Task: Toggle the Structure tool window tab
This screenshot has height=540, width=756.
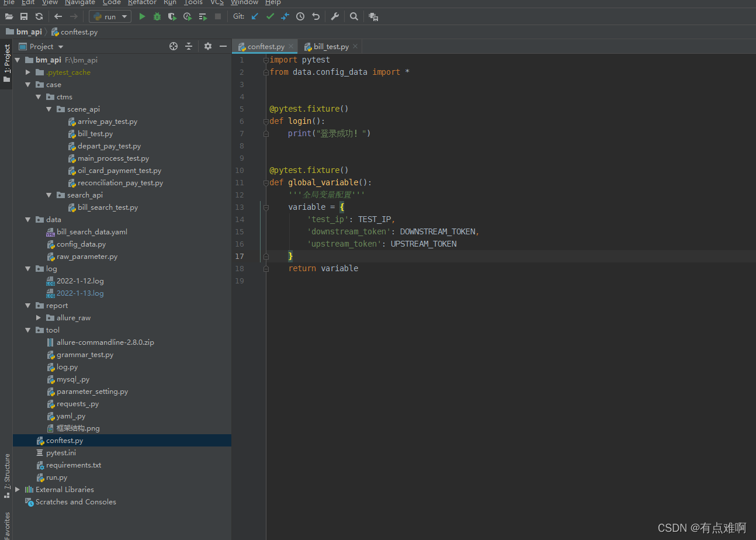Action: pos(7,475)
